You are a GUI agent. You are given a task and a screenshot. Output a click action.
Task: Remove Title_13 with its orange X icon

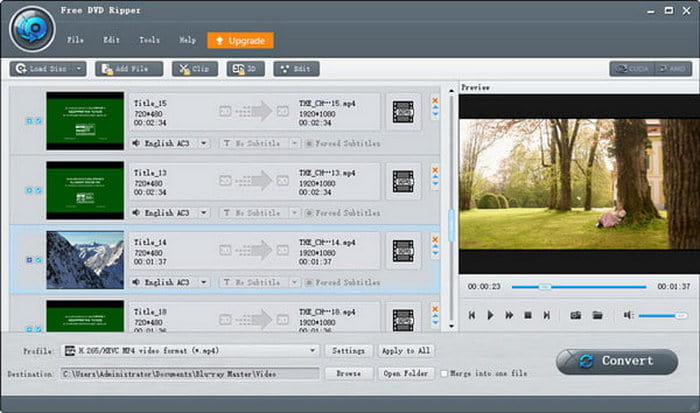435,170
